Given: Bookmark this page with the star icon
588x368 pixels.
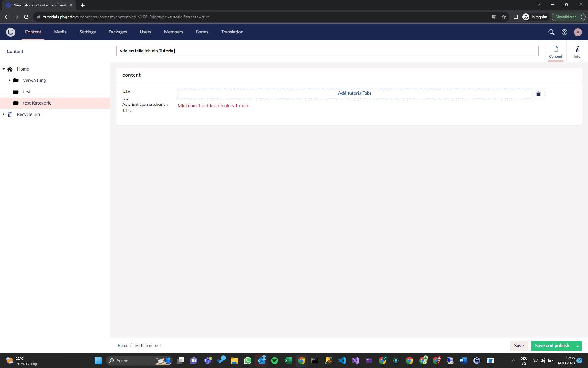Looking at the screenshot, I should [504, 17].
